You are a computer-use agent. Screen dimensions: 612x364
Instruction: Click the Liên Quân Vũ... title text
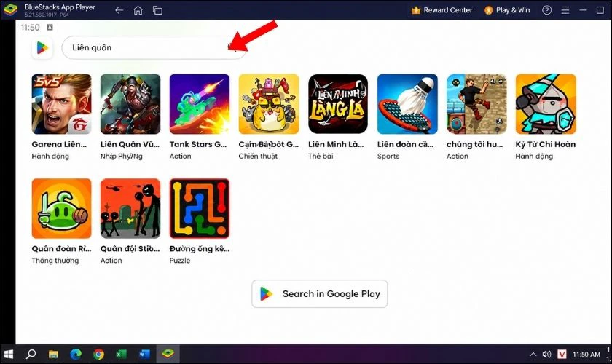[x=130, y=144]
